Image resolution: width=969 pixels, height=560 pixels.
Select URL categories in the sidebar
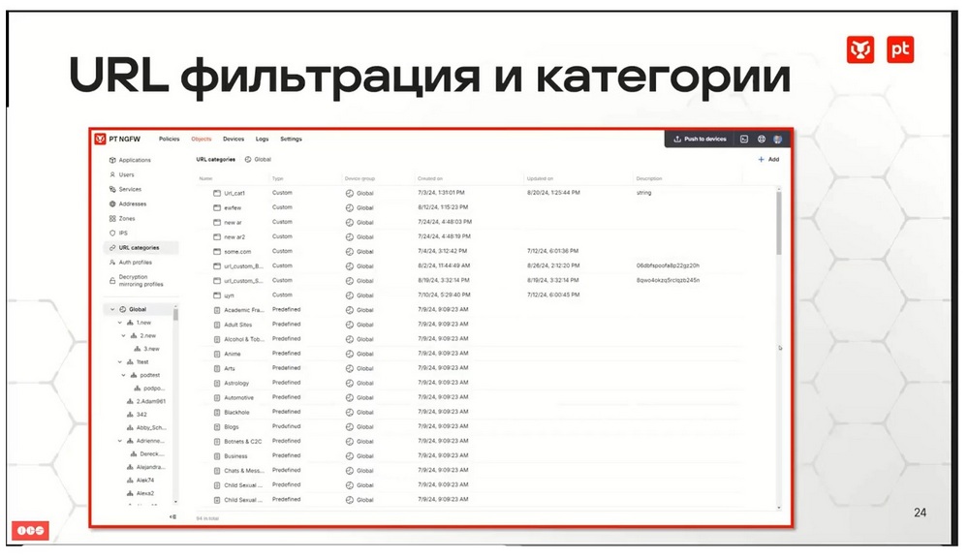pos(141,248)
